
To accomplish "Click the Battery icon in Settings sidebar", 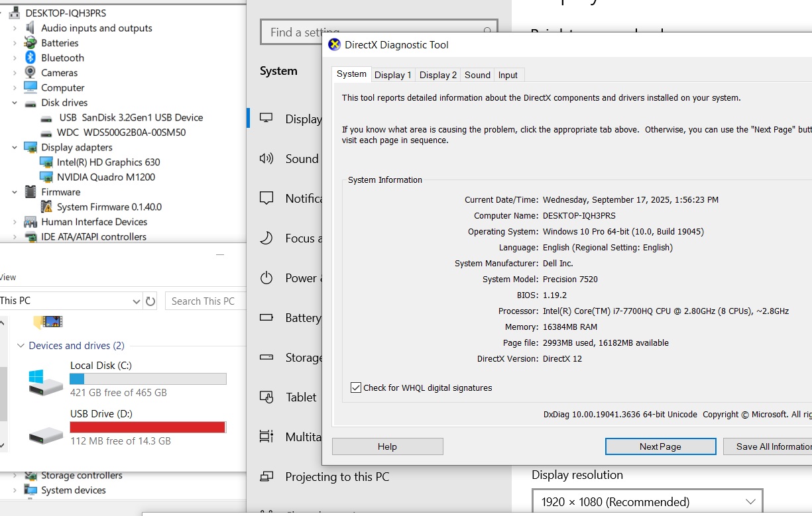I will [266, 318].
